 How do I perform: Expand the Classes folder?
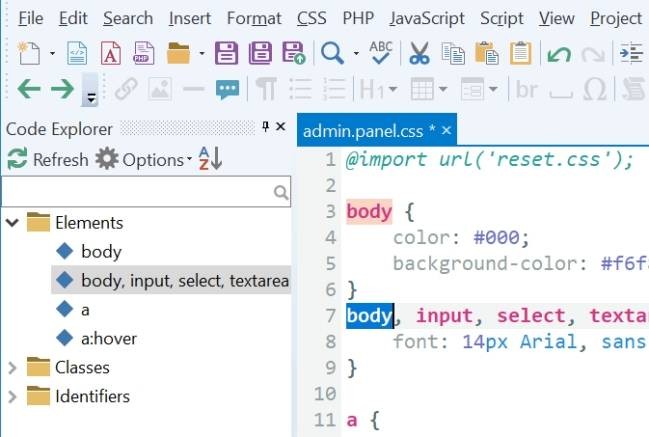pos(13,367)
